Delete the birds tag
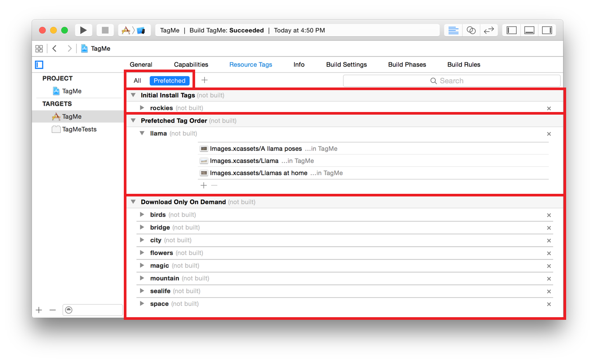Viewport: 595px width, 364px height. click(x=549, y=215)
